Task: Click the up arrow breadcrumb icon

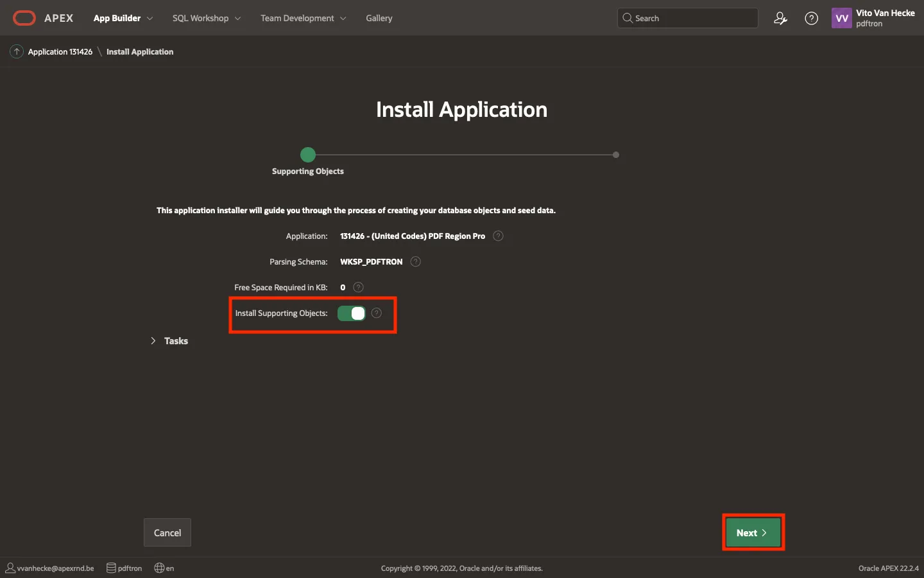Action: click(x=17, y=52)
